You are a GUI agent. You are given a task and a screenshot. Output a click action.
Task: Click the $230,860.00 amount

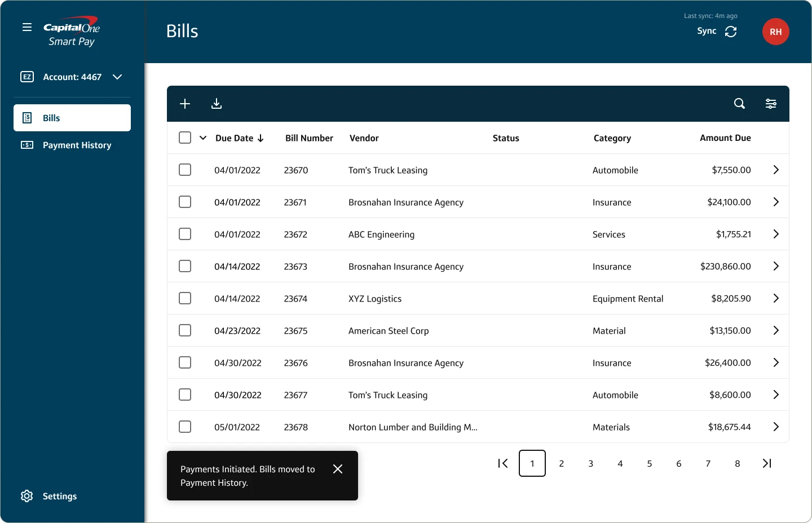[726, 267]
